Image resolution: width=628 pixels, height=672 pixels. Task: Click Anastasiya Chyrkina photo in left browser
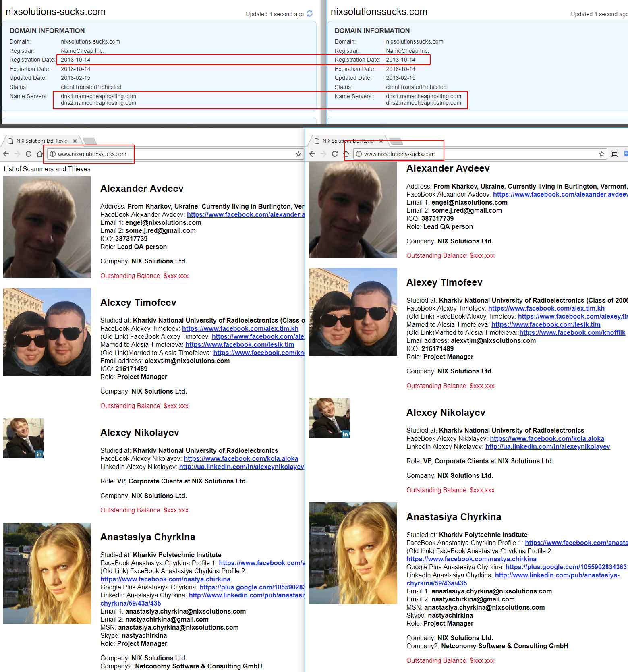point(47,573)
